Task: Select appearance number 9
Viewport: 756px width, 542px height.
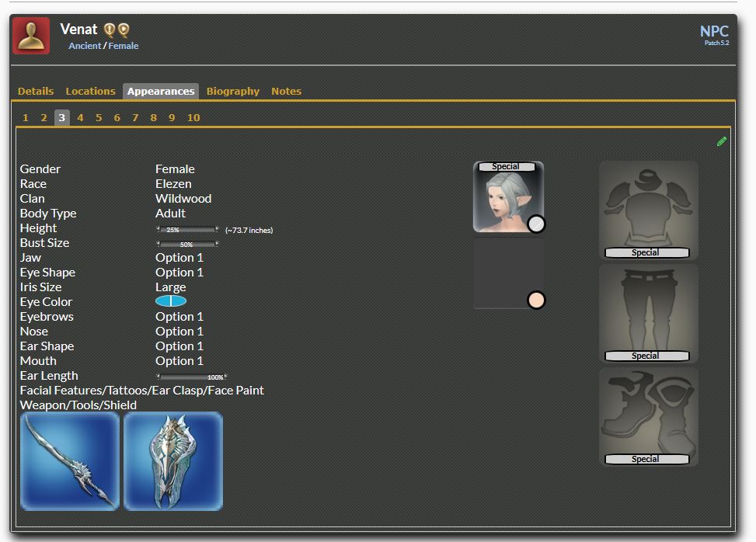Action: tap(172, 117)
